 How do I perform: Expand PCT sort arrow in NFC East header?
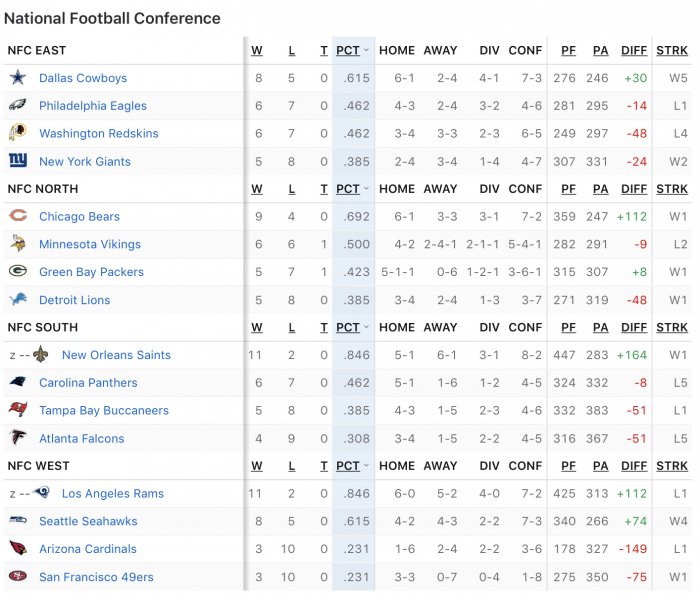(366, 50)
